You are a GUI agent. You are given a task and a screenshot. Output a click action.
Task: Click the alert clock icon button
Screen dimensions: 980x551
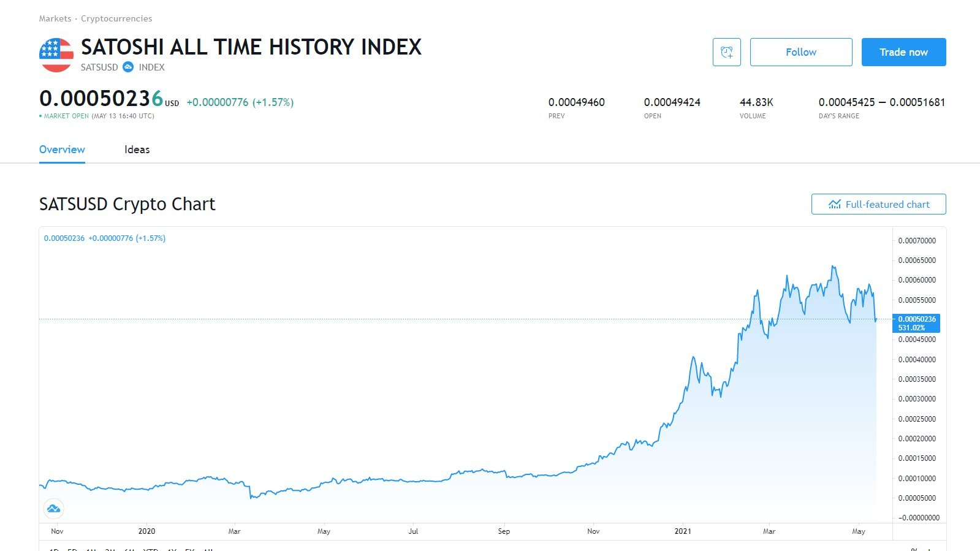727,52
